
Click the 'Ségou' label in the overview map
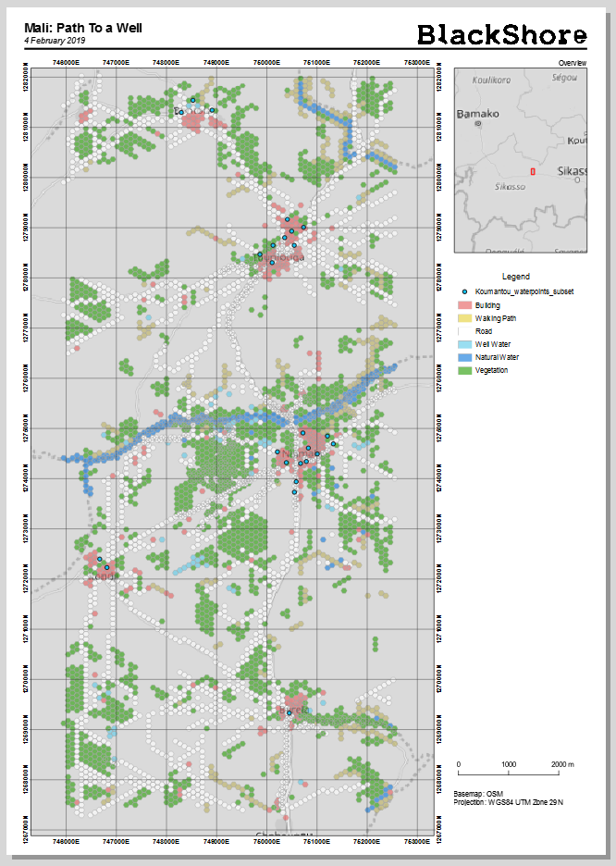564,78
